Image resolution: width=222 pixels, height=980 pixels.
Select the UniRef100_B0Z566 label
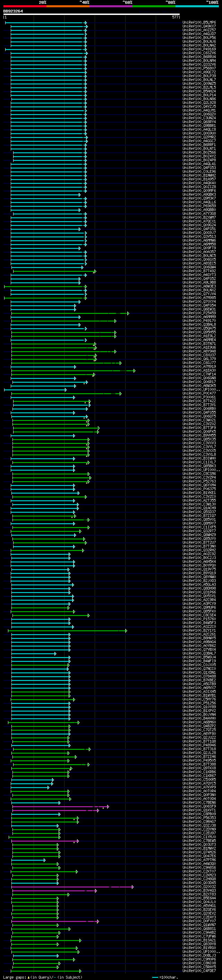(x=199, y=152)
